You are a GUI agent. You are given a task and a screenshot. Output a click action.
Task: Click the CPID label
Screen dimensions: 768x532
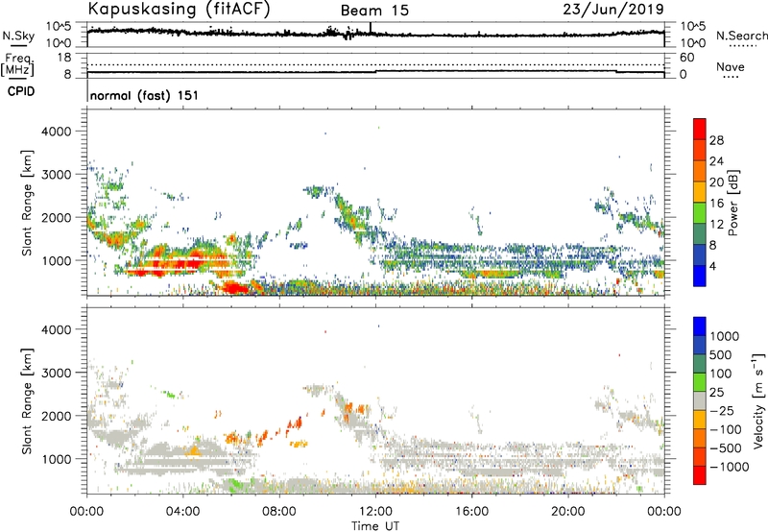click(21, 91)
